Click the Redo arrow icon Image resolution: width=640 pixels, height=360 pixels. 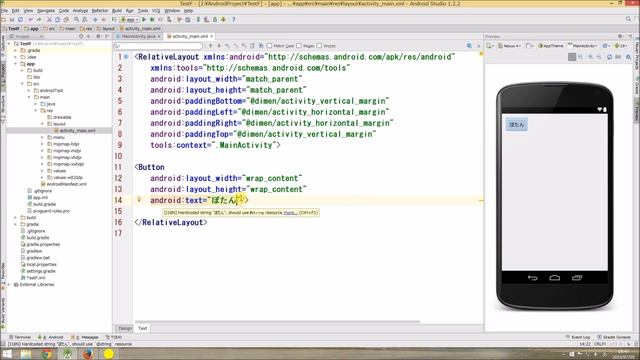point(39,20)
